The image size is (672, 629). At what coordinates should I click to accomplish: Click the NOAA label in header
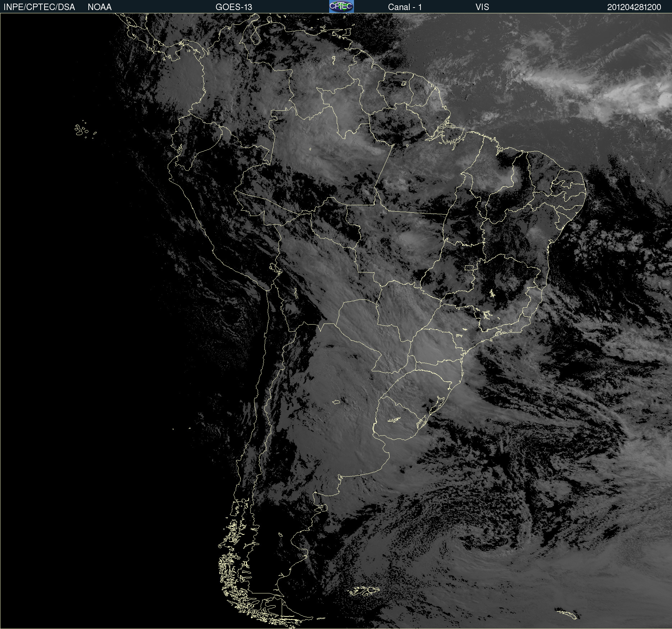pos(100,7)
